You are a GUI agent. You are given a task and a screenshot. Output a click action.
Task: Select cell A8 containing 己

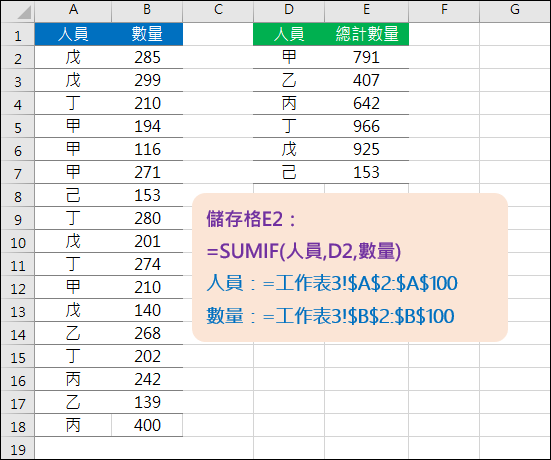tap(73, 195)
